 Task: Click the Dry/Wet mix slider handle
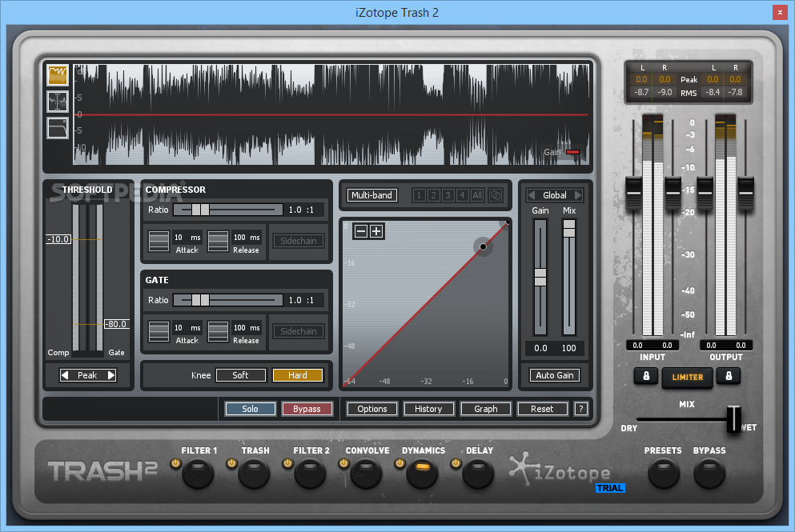[733, 419]
